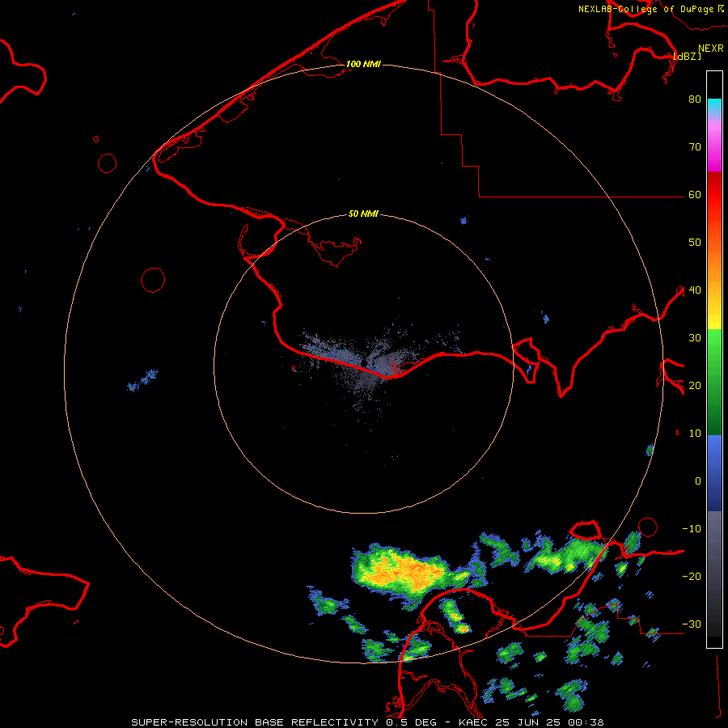This screenshot has width=728, height=728.
Task: Click the 50 value on the dBZ scale
Action: (695, 242)
